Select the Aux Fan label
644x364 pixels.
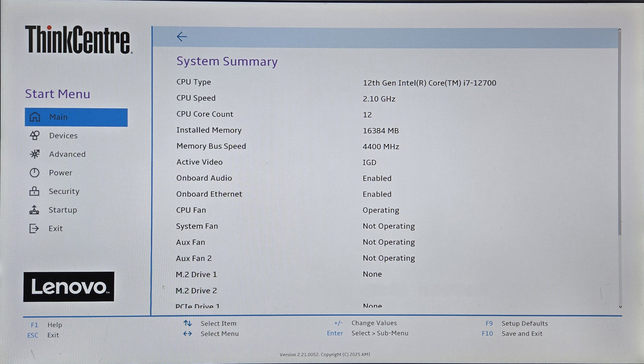click(x=191, y=242)
